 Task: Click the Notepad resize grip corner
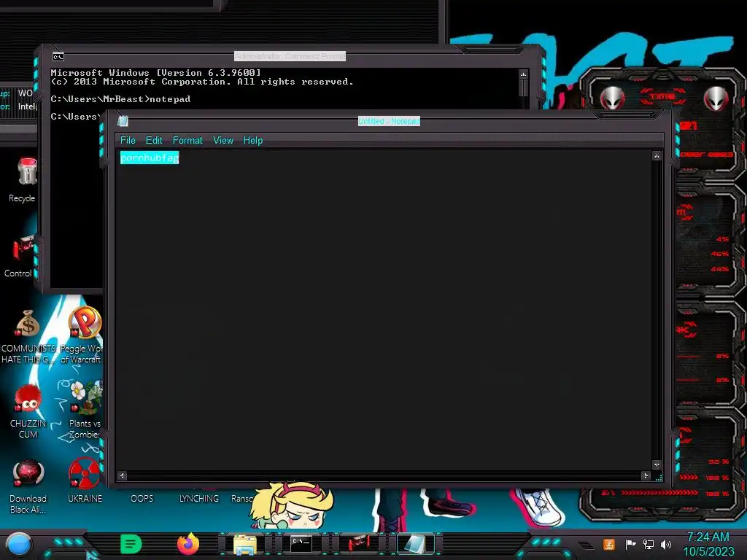pyautogui.click(x=659, y=477)
